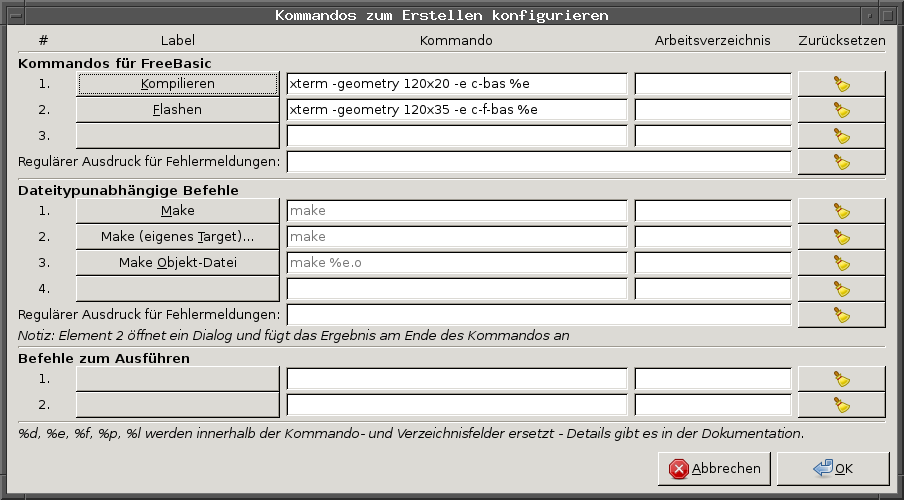
Task: Focus the Kompilieren command text field
Action: (x=457, y=84)
